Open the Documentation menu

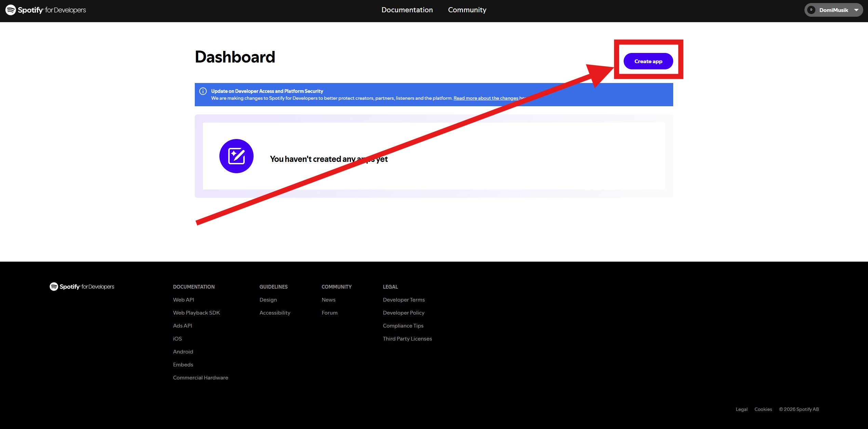point(407,10)
